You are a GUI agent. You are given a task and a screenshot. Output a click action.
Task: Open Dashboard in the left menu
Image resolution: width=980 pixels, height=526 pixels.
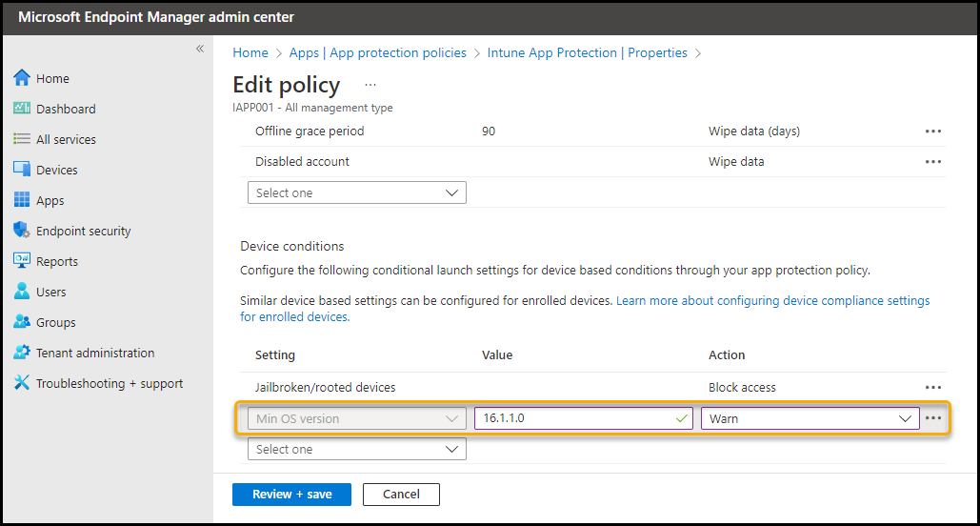pyautogui.click(x=66, y=109)
